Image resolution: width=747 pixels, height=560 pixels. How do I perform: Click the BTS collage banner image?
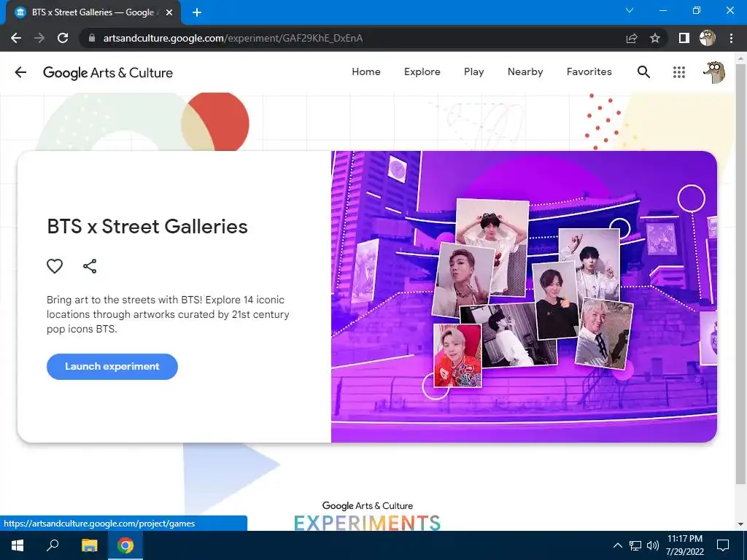click(x=524, y=297)
